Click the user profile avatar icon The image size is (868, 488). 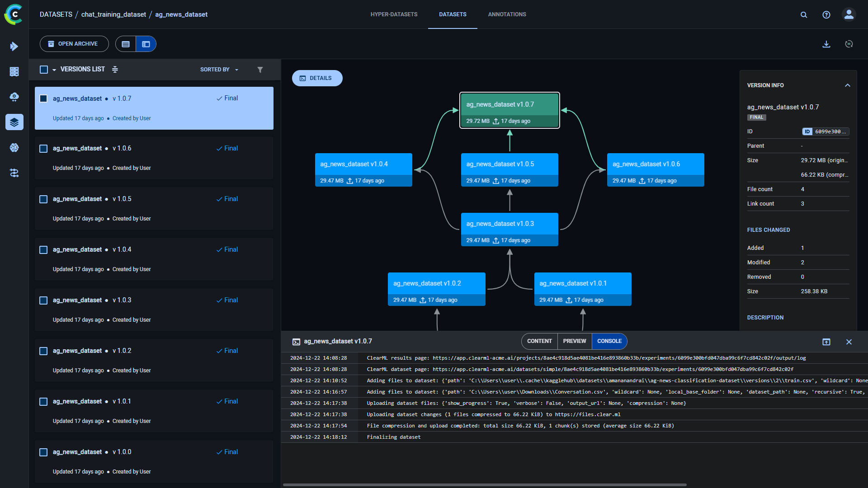pyautogui.click(x=849, y=14)
